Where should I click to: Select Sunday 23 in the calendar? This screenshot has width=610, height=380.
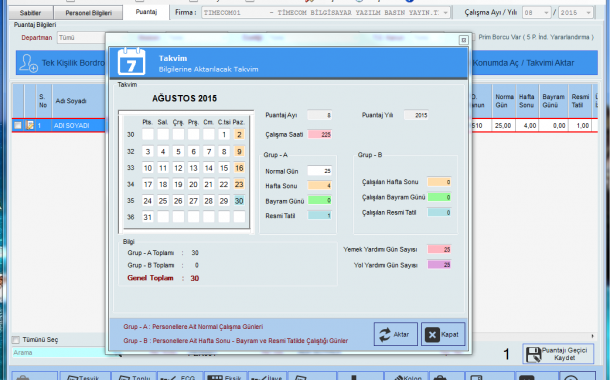239,184
